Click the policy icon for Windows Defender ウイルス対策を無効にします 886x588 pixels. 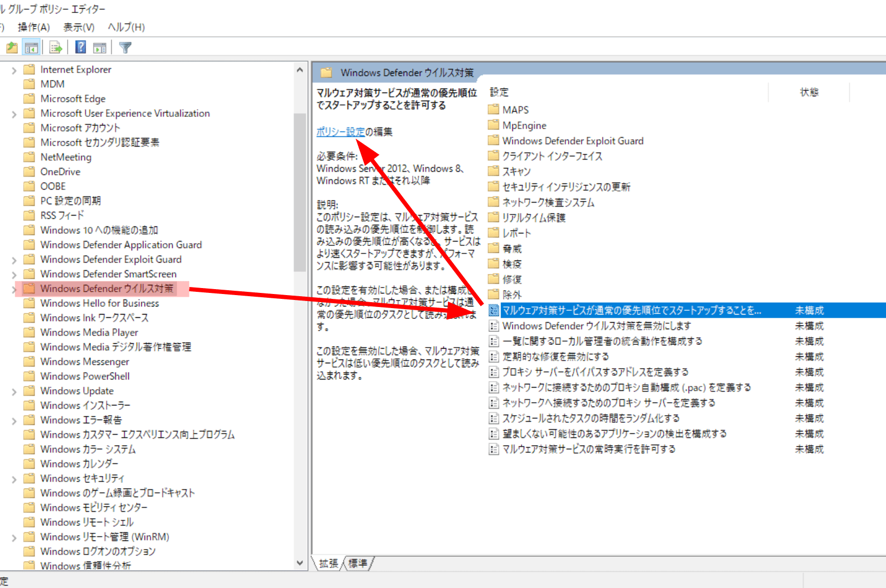(493, 326)
